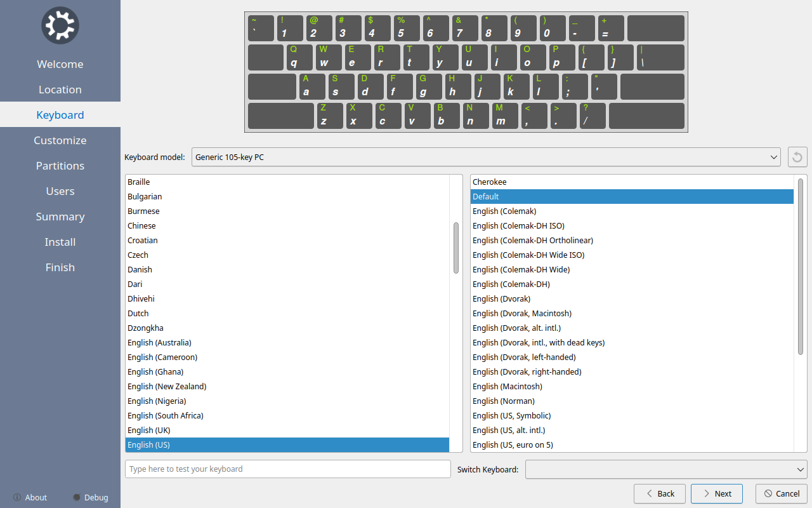
Task: Click the reset keyboard model icon
Action: coord(797,157)
